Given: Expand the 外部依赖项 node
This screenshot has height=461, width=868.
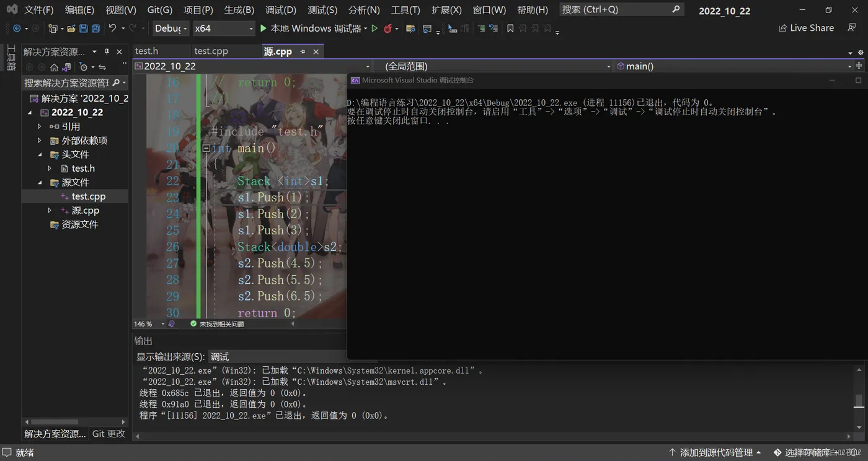Looking at the screenshot, I should [x=40, y=141].
